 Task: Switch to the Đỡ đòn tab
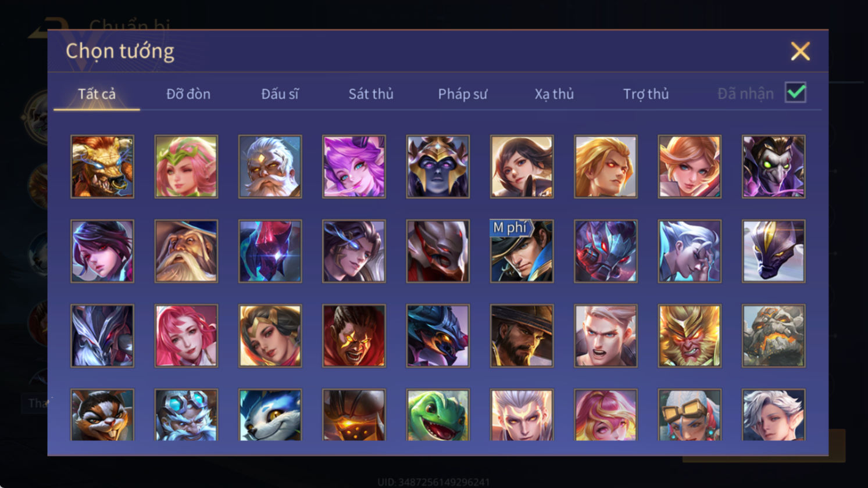(188, 94)
